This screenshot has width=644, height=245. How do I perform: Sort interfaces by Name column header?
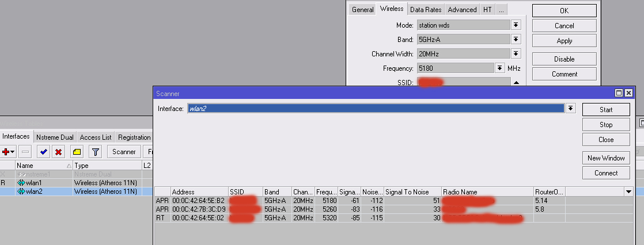[x=44, y=166]
